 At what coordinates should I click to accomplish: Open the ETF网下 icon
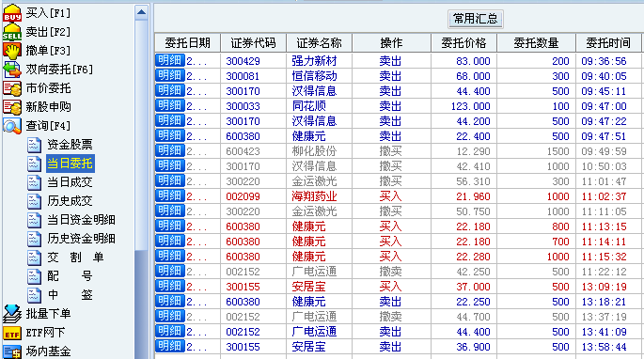pyautogui.click(x=12, y=333)
